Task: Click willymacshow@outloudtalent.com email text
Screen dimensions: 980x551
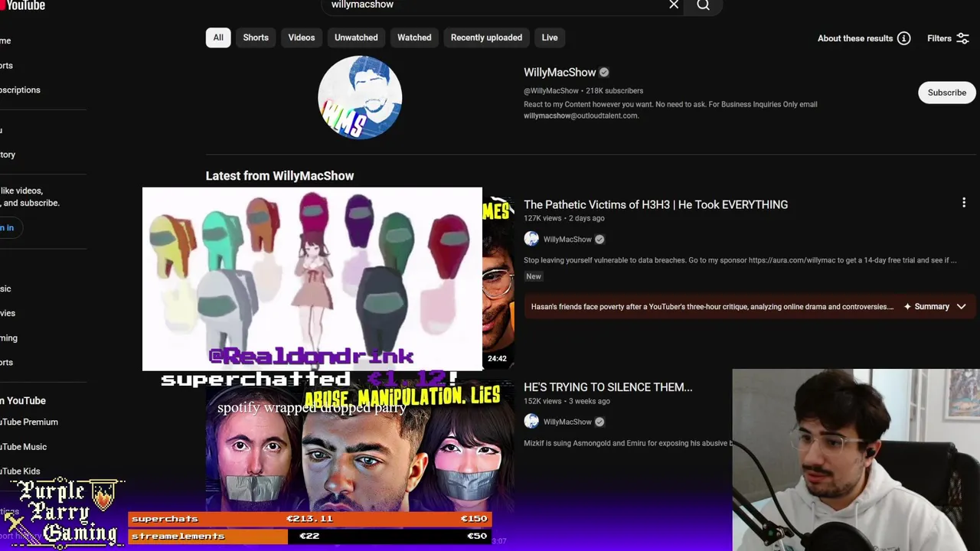Action: 580,116
